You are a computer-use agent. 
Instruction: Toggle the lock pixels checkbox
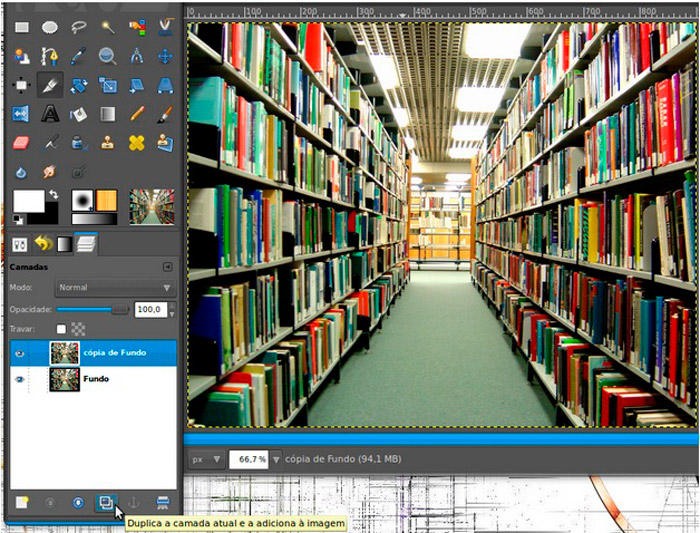pyautogui.click(x=61, y=329)
